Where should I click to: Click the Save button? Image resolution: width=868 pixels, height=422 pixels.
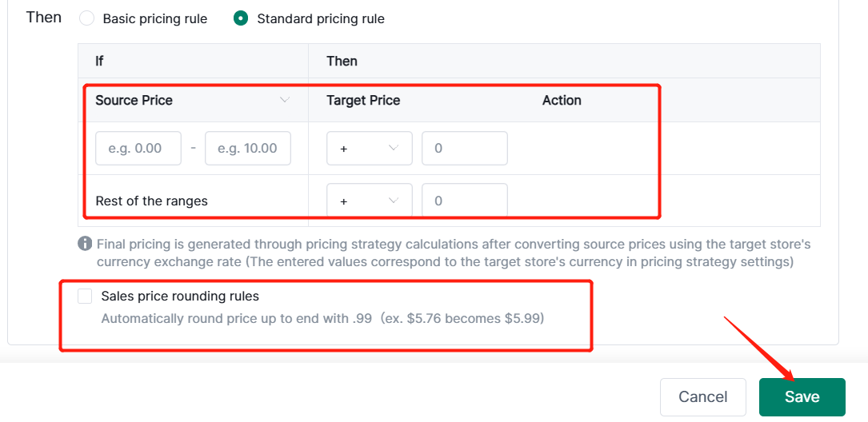(x=802, y=397)
